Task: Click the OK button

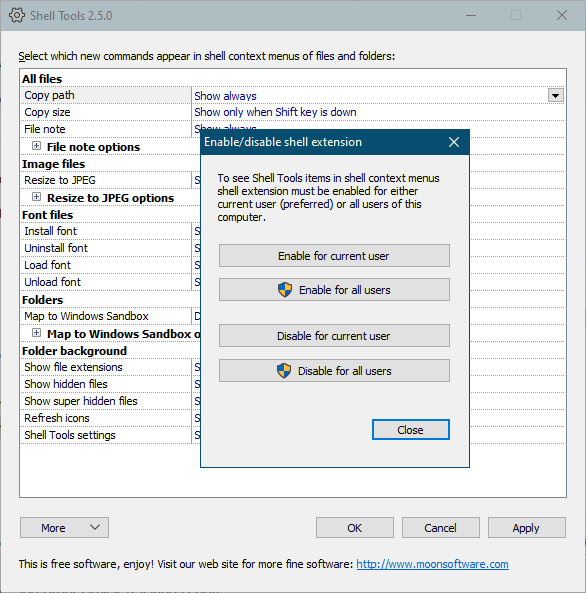Action: point(355,528)
